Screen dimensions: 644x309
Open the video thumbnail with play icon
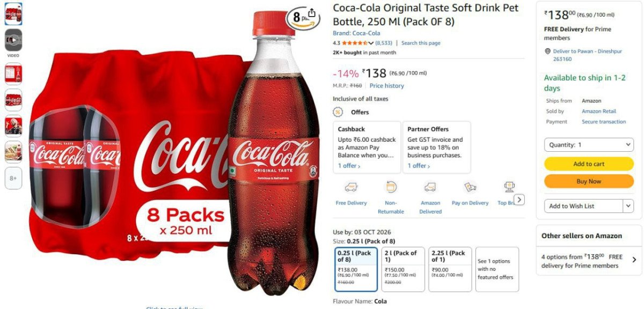click(x=13, y=40)
